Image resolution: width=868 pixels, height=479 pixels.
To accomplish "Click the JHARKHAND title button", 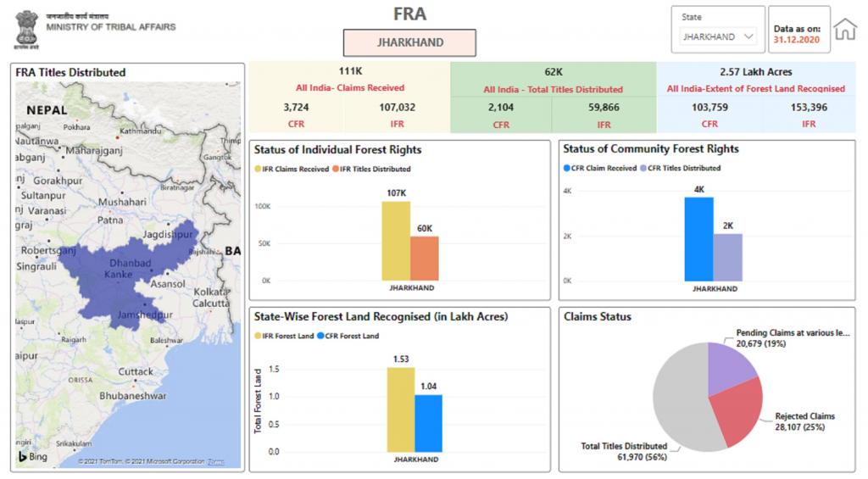I will [x=409, y=42].
